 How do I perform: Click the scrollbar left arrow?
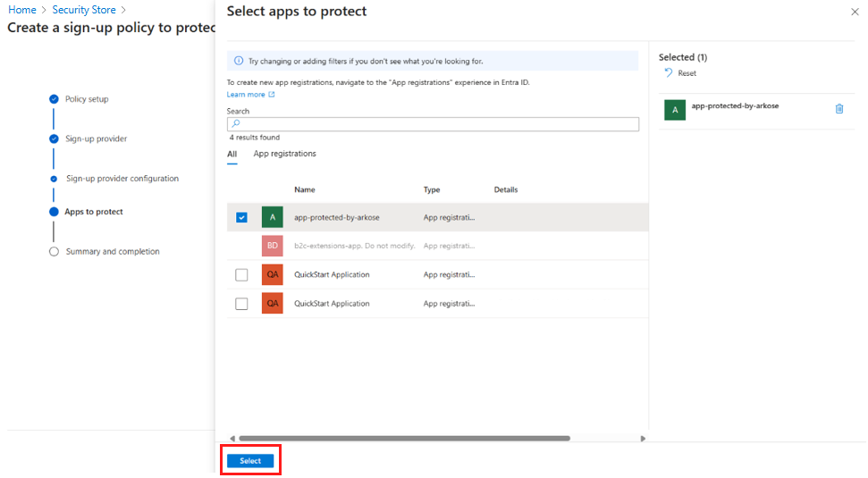point(232,439)
